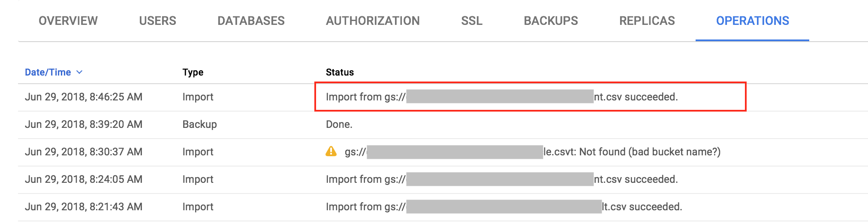
Task: Click the Date/Time sort arrow
Action: [79, 72]
